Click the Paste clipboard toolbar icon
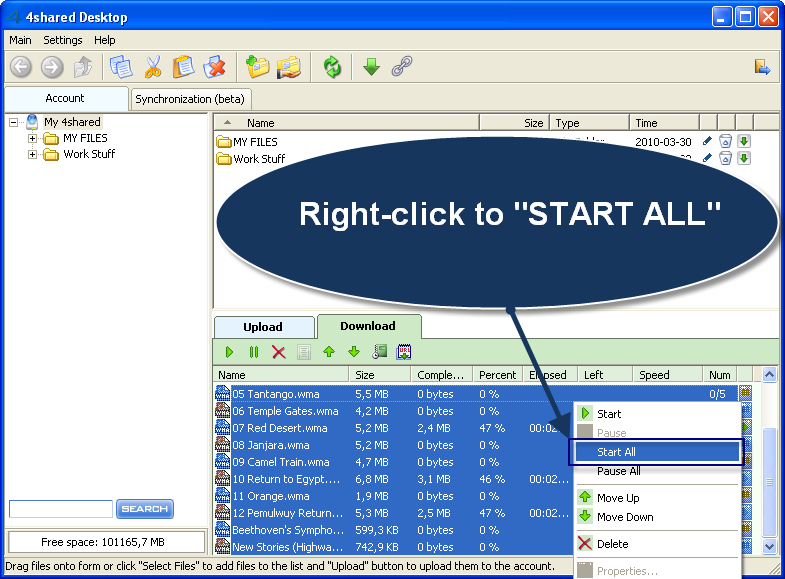785x579 pixels. pyautogui.click(x=184, y=67)
